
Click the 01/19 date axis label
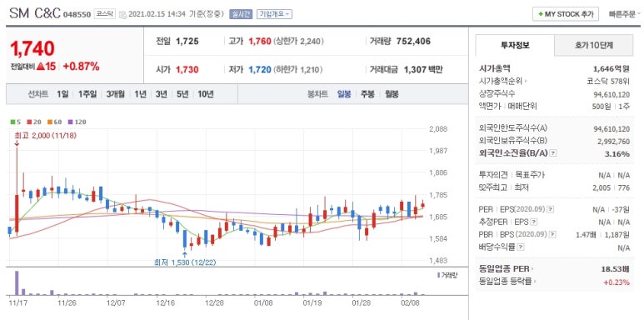point(312,303)
